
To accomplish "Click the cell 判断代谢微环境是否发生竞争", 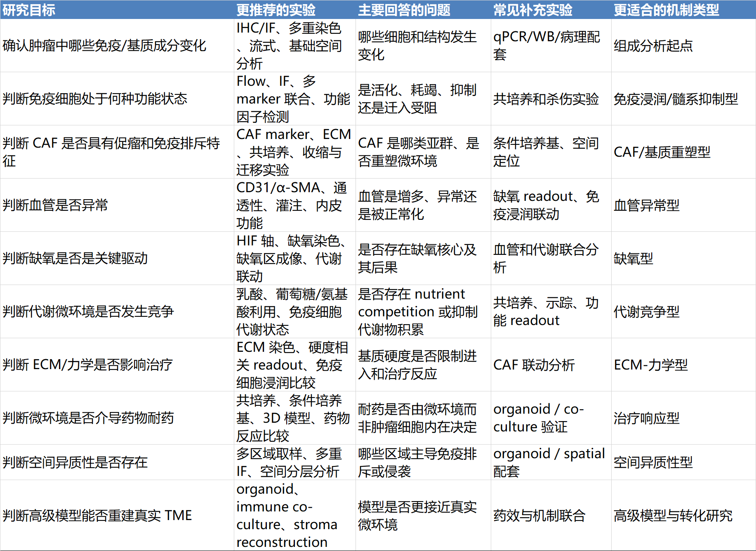I will pos(88,312).
